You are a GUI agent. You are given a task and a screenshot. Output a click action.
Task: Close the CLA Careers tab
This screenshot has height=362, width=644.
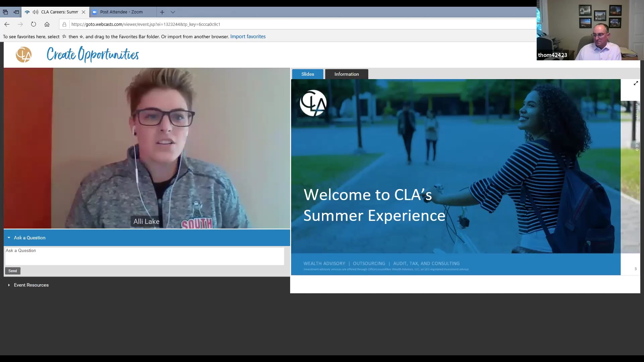84,12
